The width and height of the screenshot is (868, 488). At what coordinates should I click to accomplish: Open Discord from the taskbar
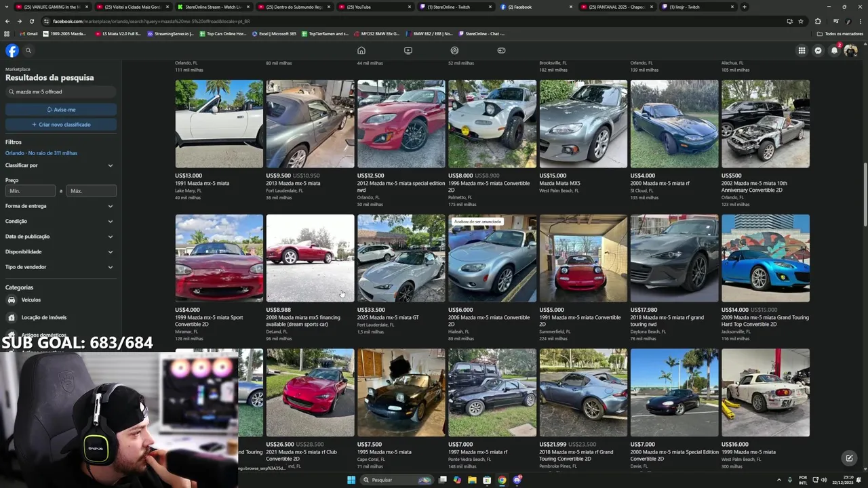(517, 480)
